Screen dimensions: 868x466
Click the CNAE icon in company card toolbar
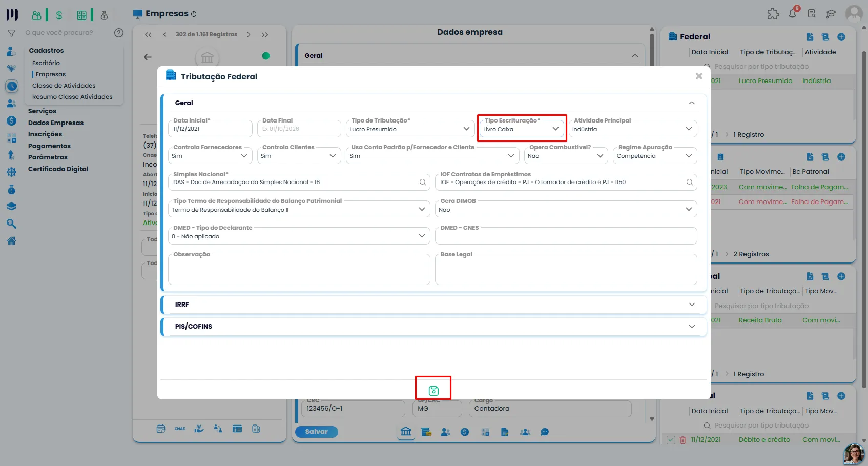pos(180,429)
